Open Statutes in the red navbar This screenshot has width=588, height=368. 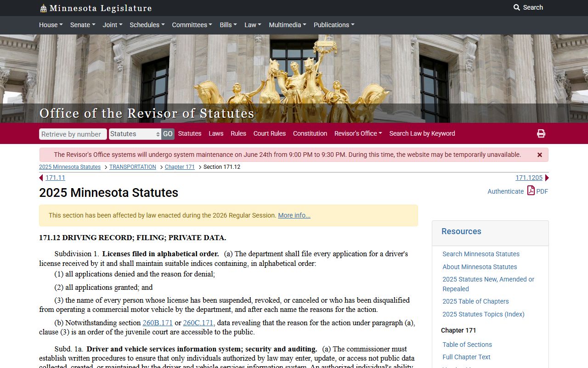pos(190,133)
